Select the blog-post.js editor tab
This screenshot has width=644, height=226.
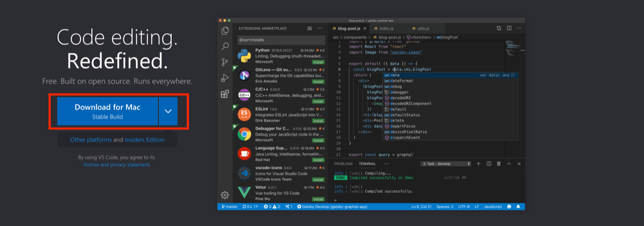click(x=348, y=28)
